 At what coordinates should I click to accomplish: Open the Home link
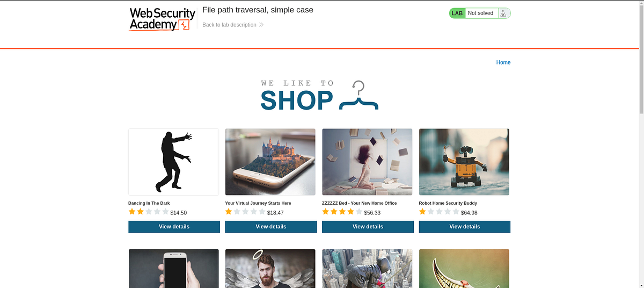click(503, 62)
